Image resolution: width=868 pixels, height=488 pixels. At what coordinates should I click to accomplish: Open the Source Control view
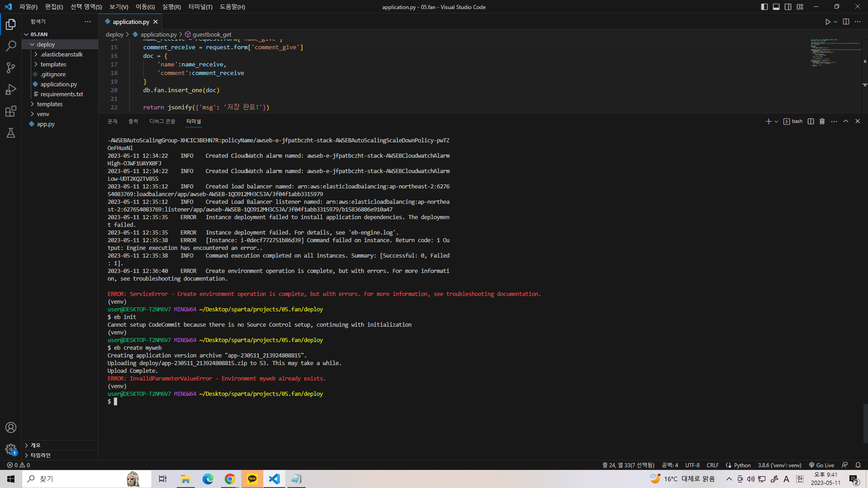click(11, 68)
